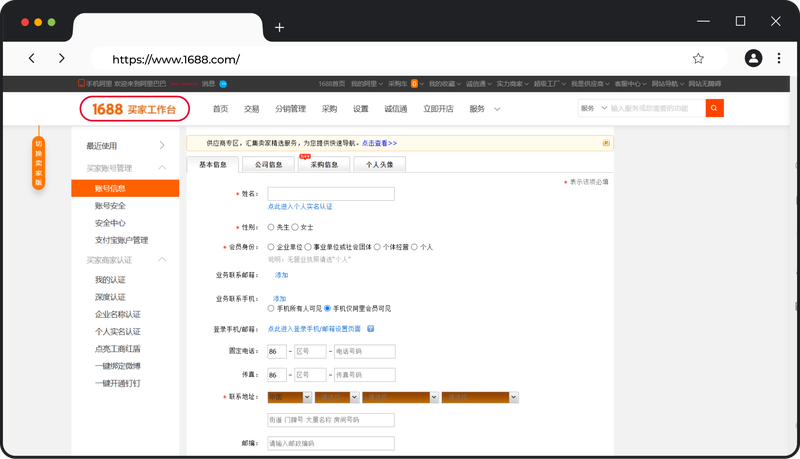
Task: Click the 点此进入个人实名认证 link
Action: tap(300, 206)
